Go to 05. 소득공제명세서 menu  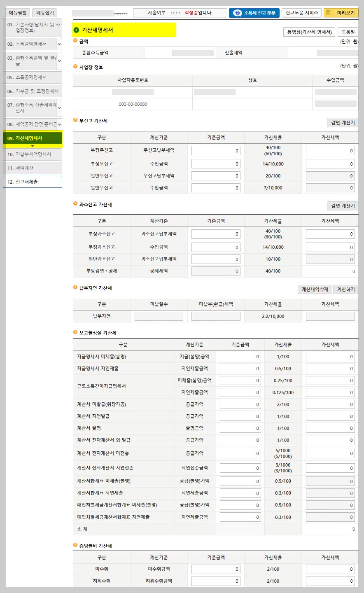pos(33,77)
